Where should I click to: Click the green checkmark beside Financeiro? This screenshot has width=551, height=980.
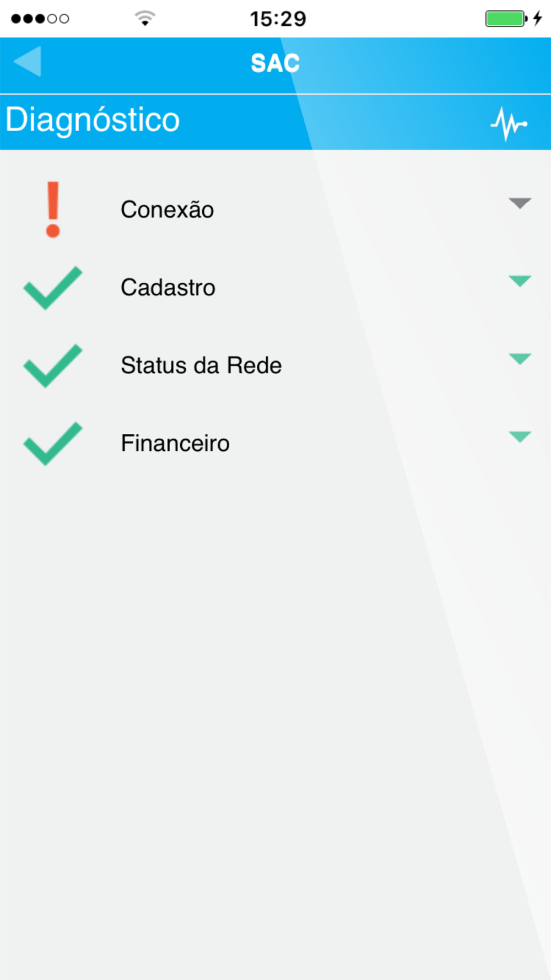(53, 443)
